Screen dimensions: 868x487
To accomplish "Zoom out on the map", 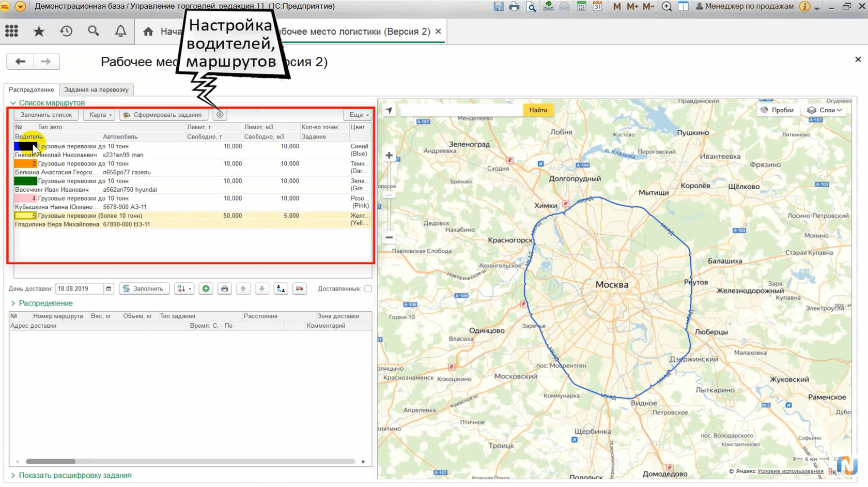I will coord(389,237).
